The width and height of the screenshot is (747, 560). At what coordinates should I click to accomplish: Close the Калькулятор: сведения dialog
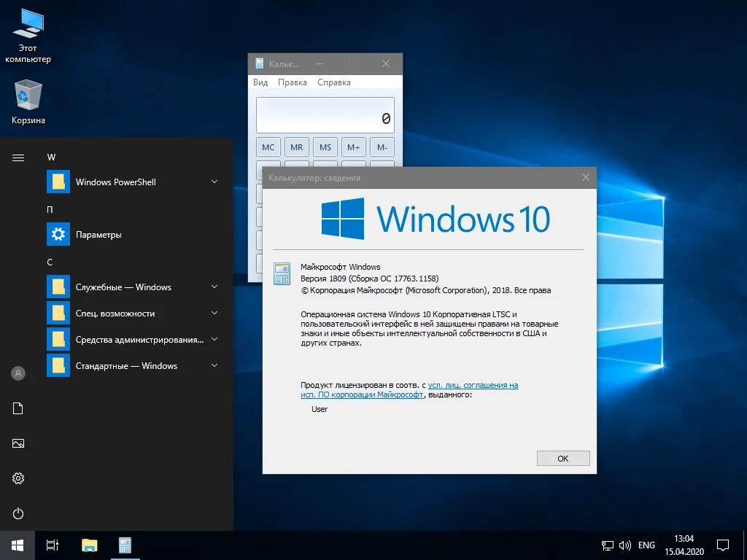click(586, 178)
